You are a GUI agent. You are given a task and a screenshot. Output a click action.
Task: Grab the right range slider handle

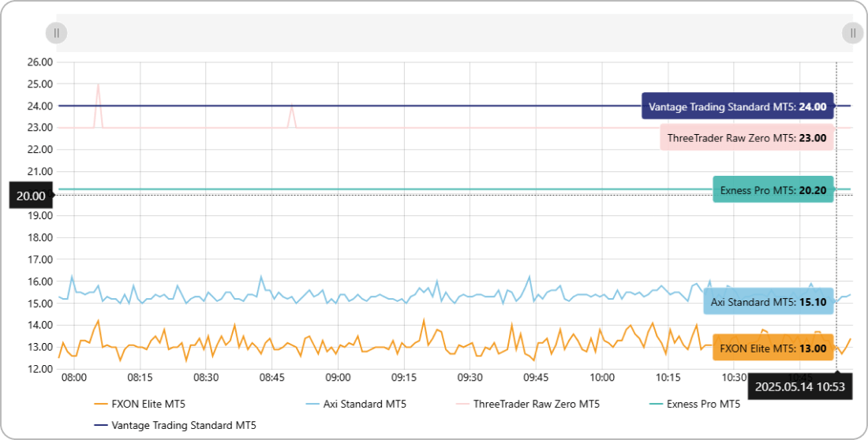853,33
